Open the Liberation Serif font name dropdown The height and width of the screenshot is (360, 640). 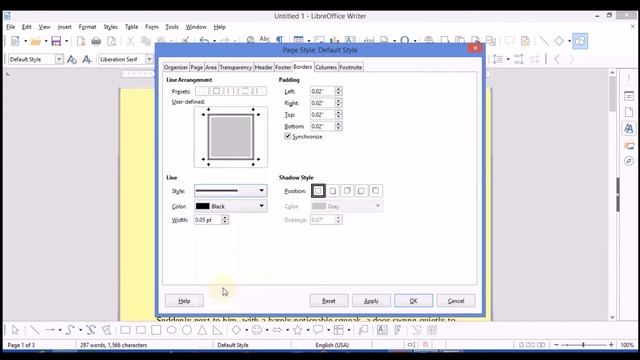(149, 59)
